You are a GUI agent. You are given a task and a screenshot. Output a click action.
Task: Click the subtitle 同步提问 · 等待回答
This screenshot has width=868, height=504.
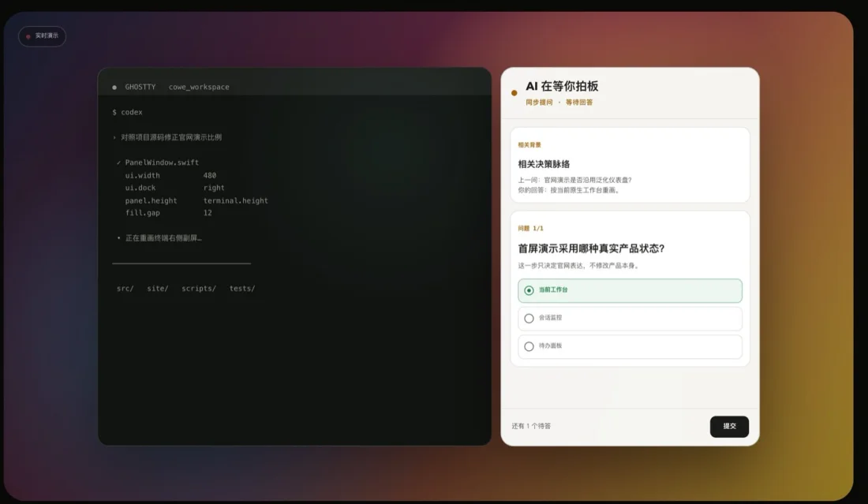[559, 103]
